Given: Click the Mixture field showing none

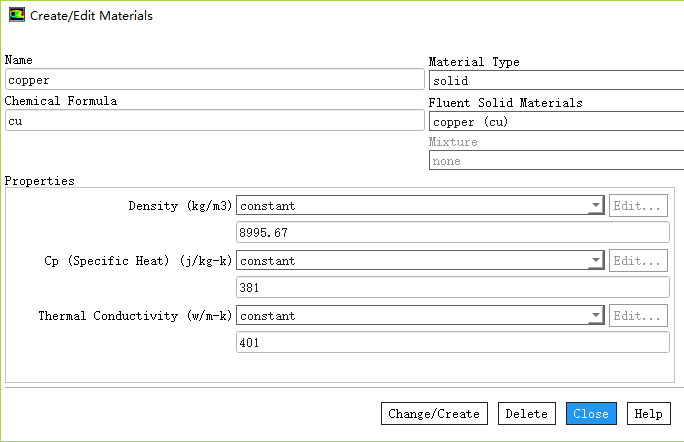Looking at the screenshot, I should [556, 161].
